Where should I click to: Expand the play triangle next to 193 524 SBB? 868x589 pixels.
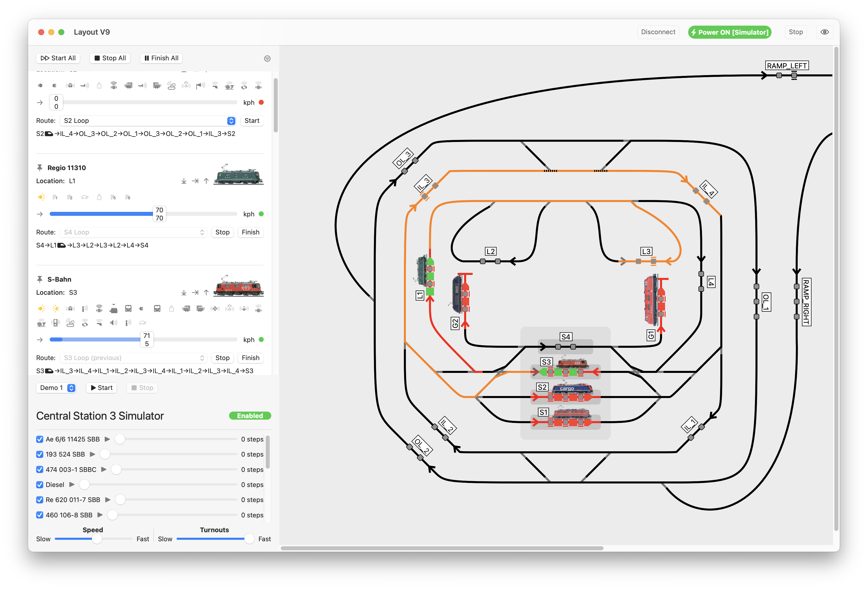(93, 455)
